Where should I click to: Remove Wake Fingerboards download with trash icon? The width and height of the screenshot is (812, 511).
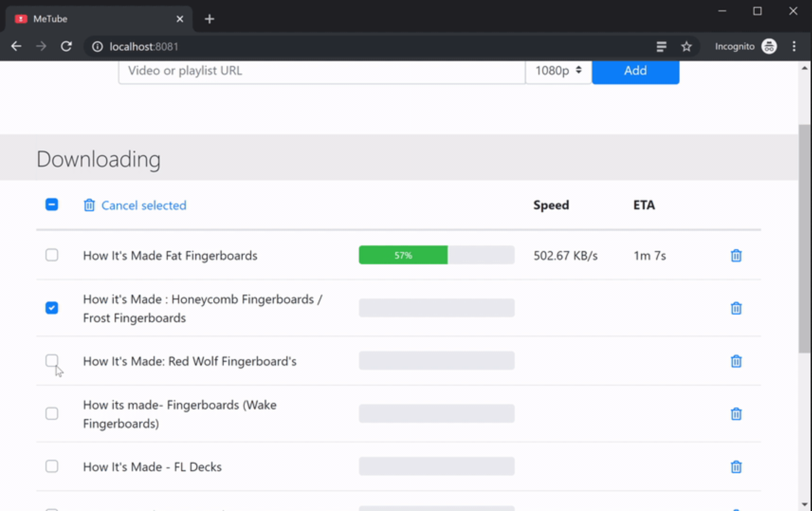[x=736, y=414]
